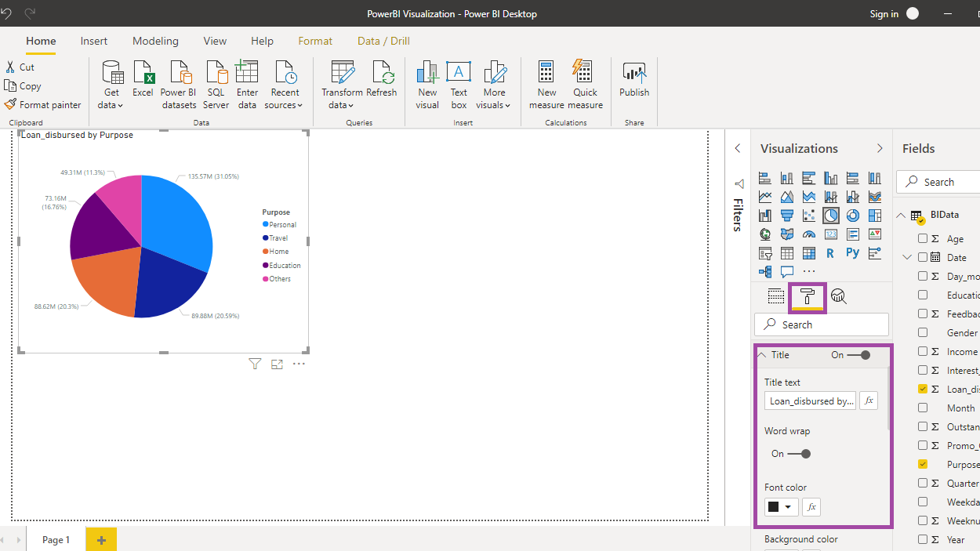Open the Analytics magnifier pane icon

838,296
